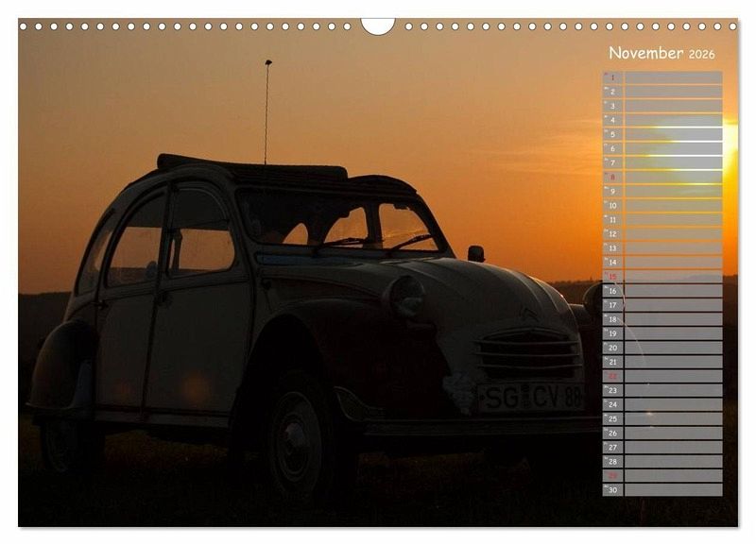
Task: Select day number 16 in the calendar
Action: coord(612,291)
